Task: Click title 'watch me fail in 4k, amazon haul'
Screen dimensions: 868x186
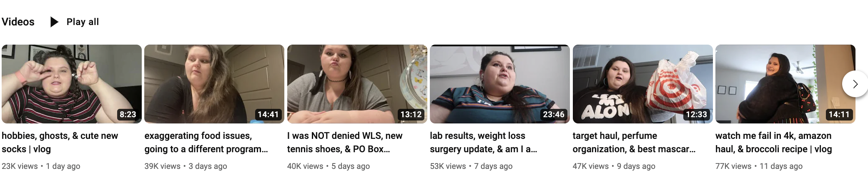Action: pos(774,142)
